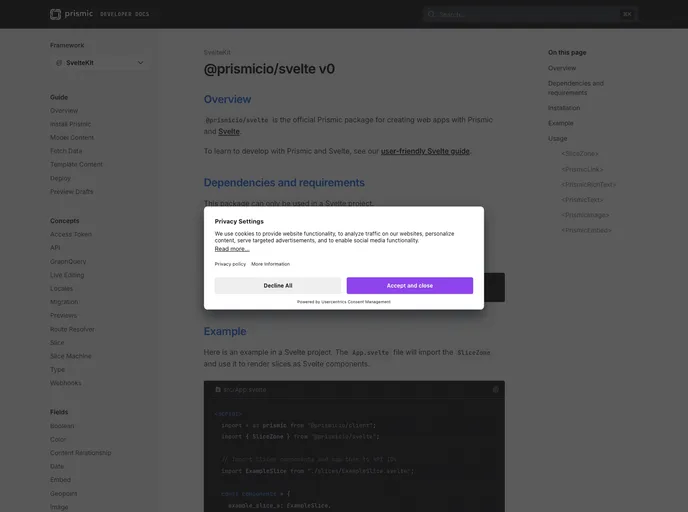
Task: Go to Fetch Data guide page
Action: point(66,151)
